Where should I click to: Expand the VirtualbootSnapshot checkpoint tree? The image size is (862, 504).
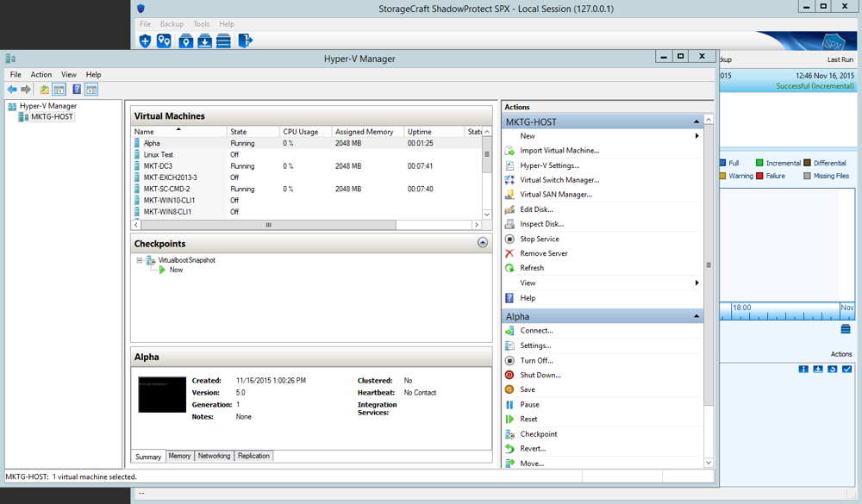[139, 259]
